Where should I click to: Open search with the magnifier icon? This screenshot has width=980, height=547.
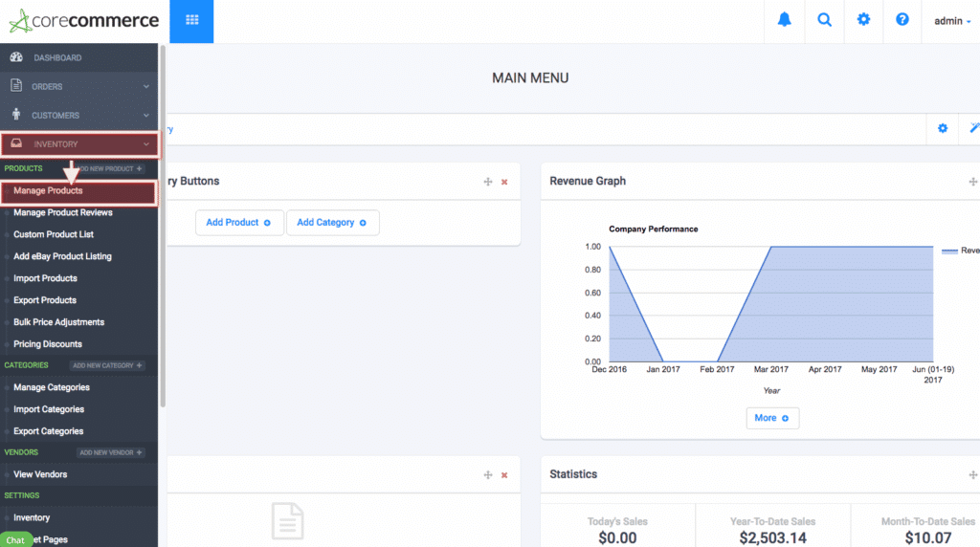point(824,20)
